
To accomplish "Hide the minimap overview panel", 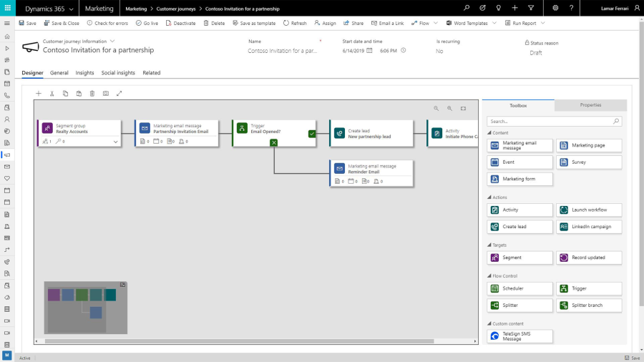I will [122, 285].
